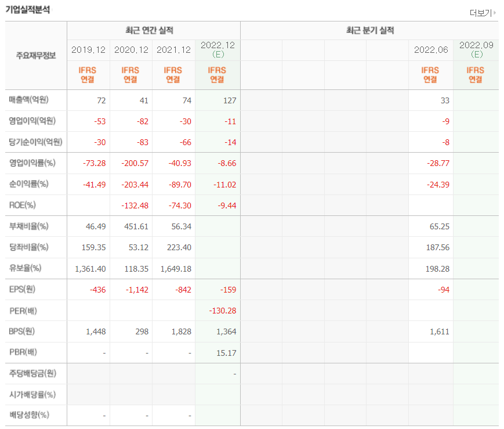Viewport: 504px width, 429px height.
Task: Click the 2021.12 column header
Action: click(173, 50)
